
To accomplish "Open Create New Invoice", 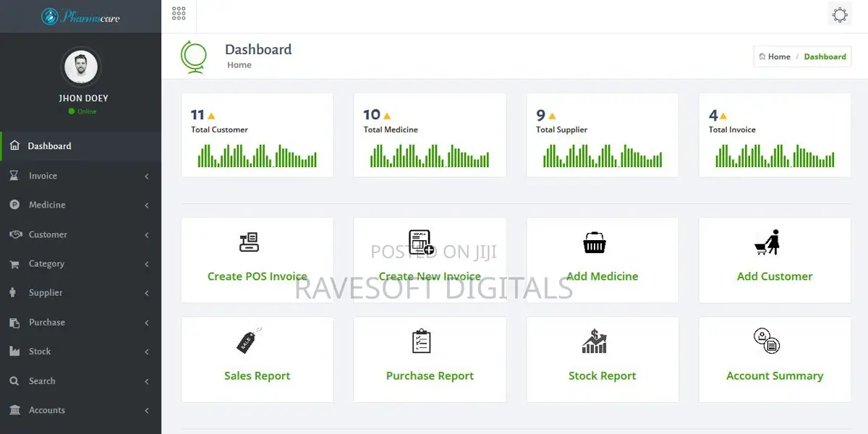I will 430,276.
